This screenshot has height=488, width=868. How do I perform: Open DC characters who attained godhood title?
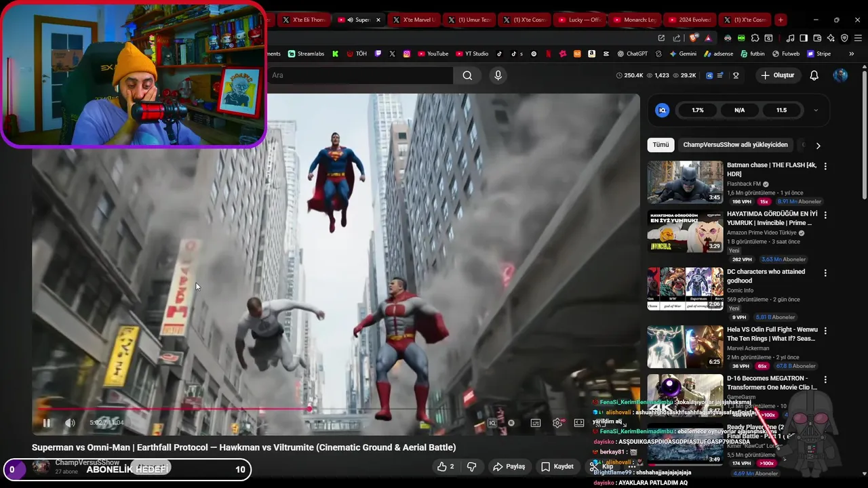766,276
